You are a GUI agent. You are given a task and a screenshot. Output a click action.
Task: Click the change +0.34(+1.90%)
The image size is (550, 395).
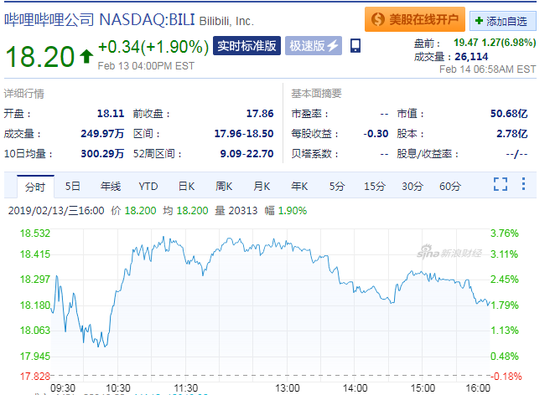tap(154, 47)
